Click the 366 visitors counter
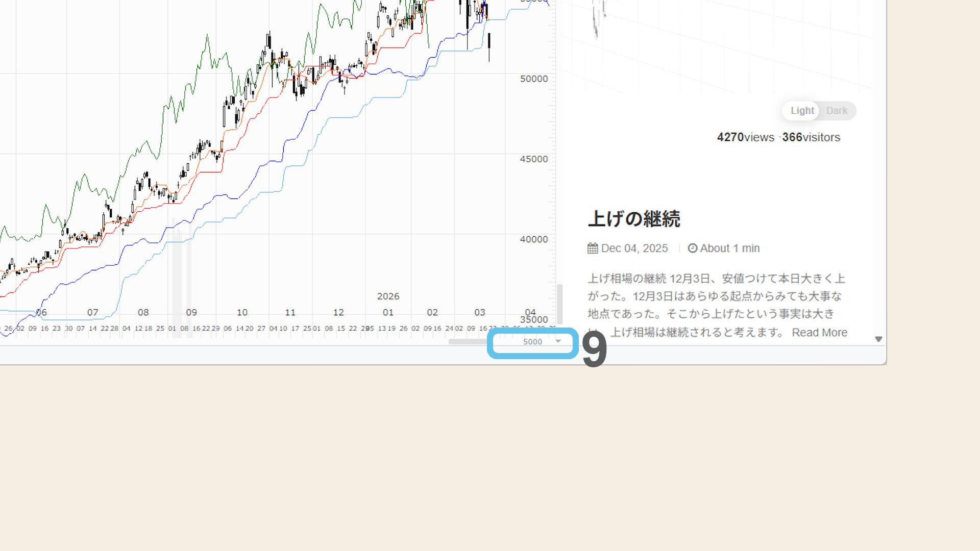The image size is (980, 551). coord(811,137)
